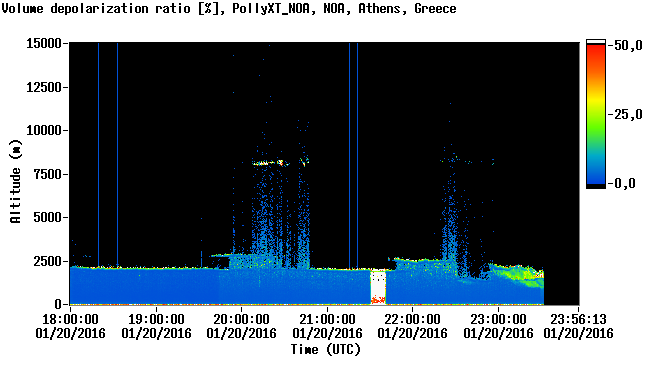Click the 7500 altitude tick label
665x389 pixels.
click(48, 174)
